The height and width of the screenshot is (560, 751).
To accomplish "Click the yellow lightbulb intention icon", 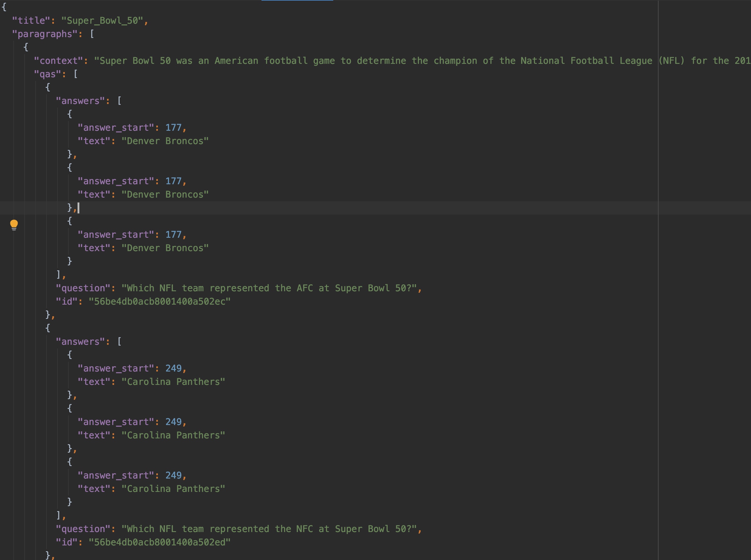I will coord(14,224).
